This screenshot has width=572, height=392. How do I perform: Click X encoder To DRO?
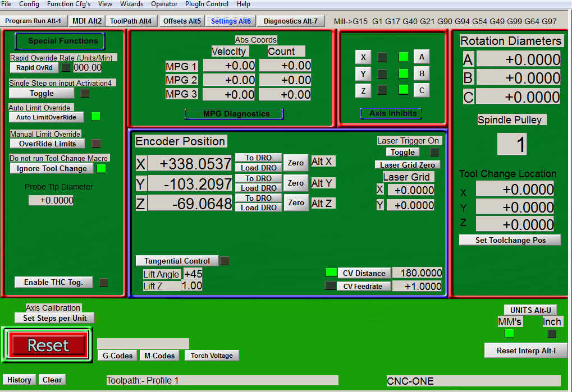click(259, 158)
